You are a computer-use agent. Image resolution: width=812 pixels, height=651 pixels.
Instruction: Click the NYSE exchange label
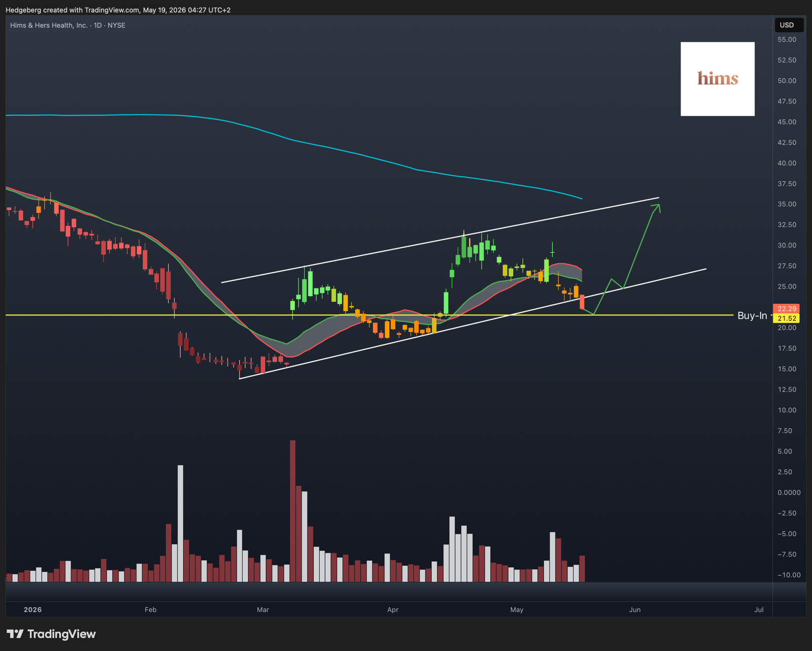pos(116,25)
